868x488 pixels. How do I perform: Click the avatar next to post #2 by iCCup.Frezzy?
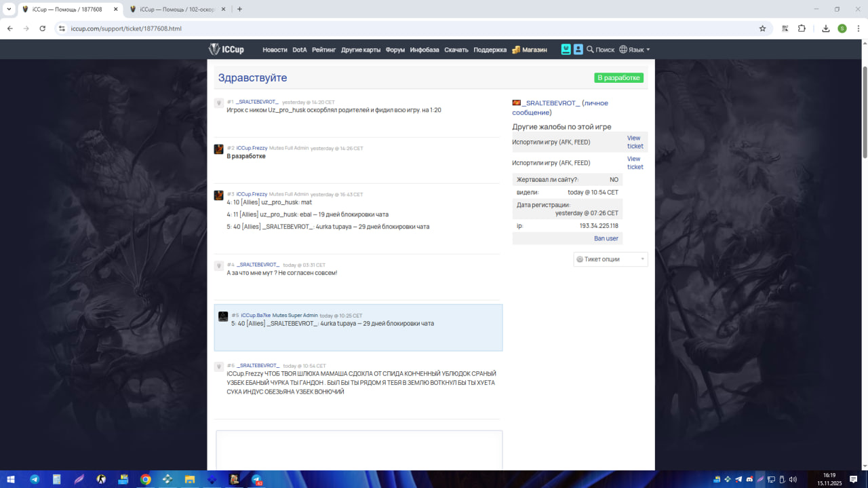pos(218,149)
